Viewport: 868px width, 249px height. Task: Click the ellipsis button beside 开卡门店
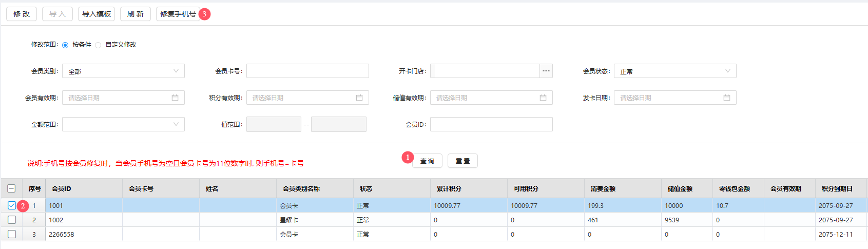(x=546, y=71)
